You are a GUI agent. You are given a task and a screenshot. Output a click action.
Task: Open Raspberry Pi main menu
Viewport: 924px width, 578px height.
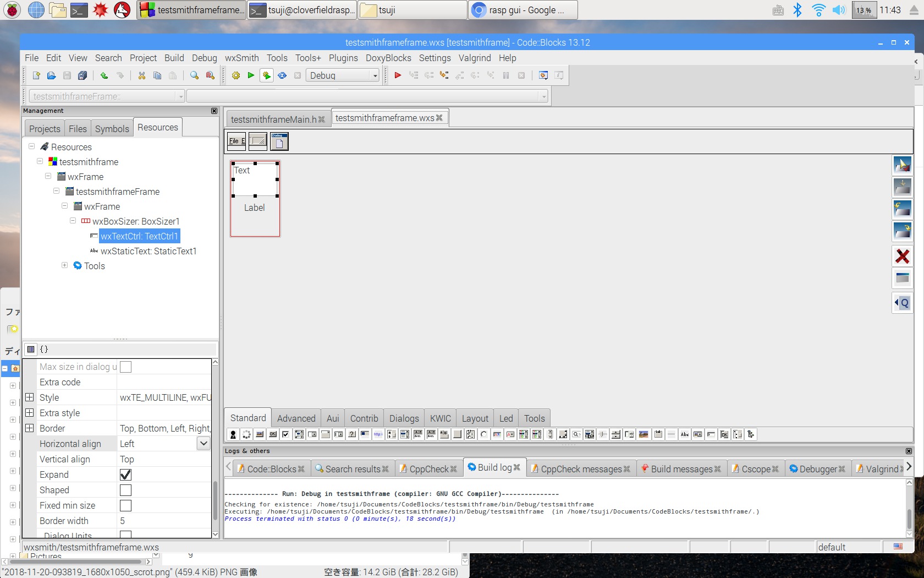click(x=12, y=10)
